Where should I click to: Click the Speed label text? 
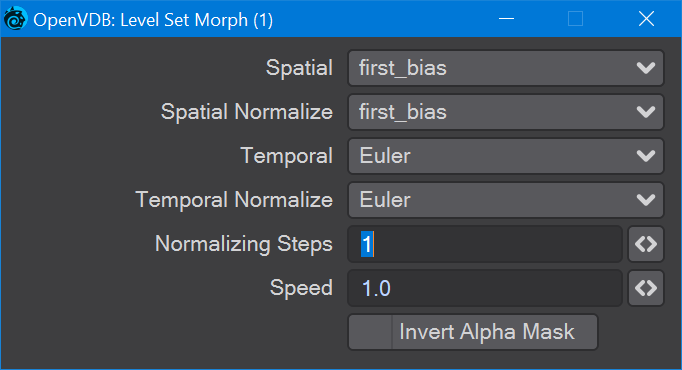click(301, 288)
